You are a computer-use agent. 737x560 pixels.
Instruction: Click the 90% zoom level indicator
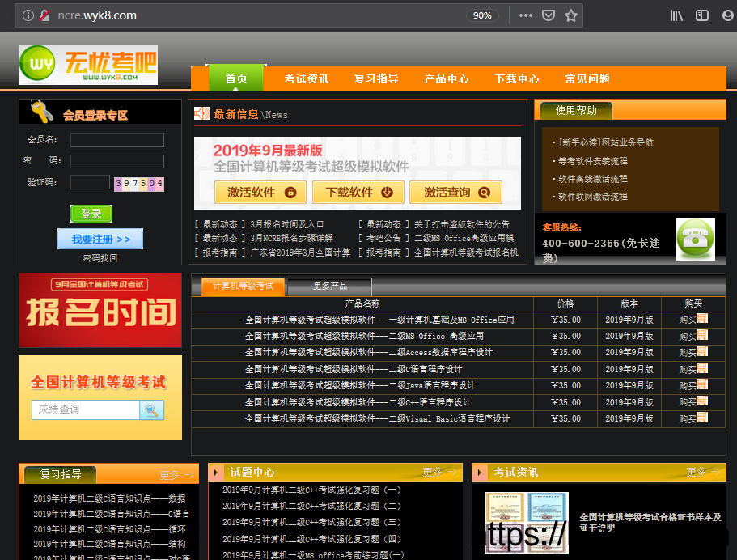click(482, 15)
